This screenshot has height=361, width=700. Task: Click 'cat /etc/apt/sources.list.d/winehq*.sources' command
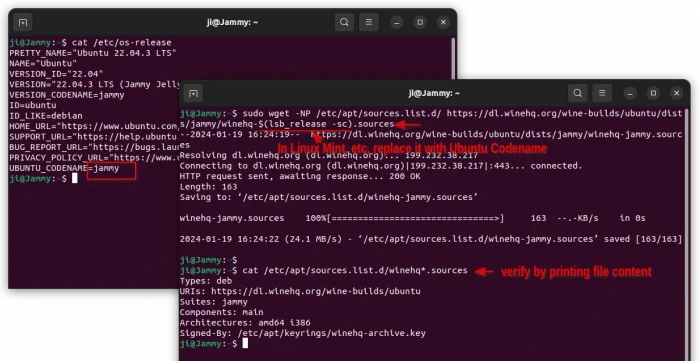355,270
